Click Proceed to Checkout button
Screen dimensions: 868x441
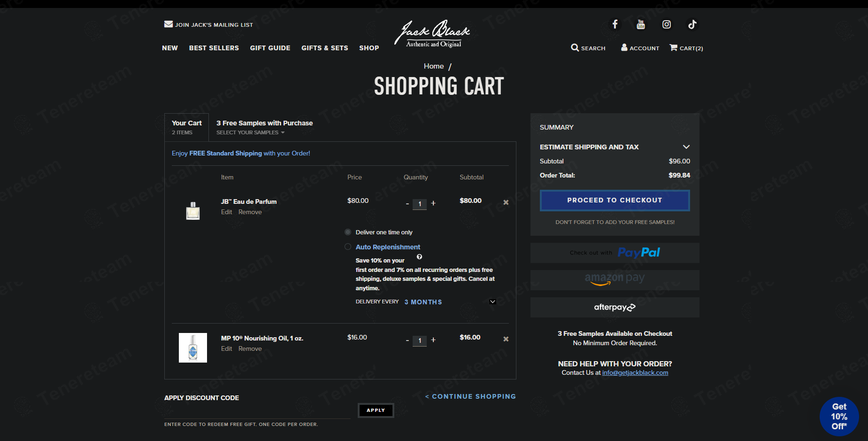[615, 200]
